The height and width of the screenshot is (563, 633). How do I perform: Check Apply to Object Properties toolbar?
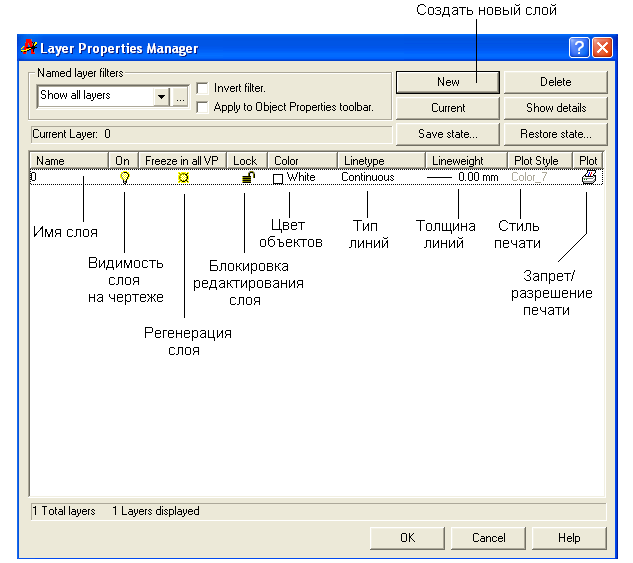point(202,107)
